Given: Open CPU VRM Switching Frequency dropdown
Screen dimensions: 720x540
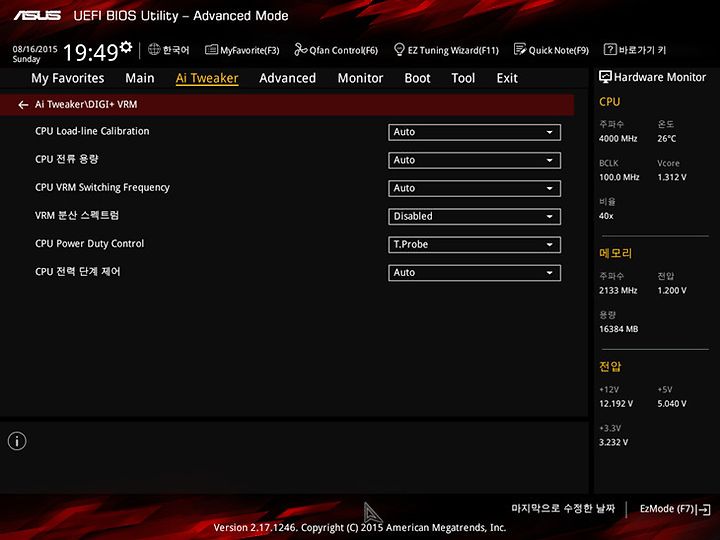Looking at the screenshot, I should (474, 188).
